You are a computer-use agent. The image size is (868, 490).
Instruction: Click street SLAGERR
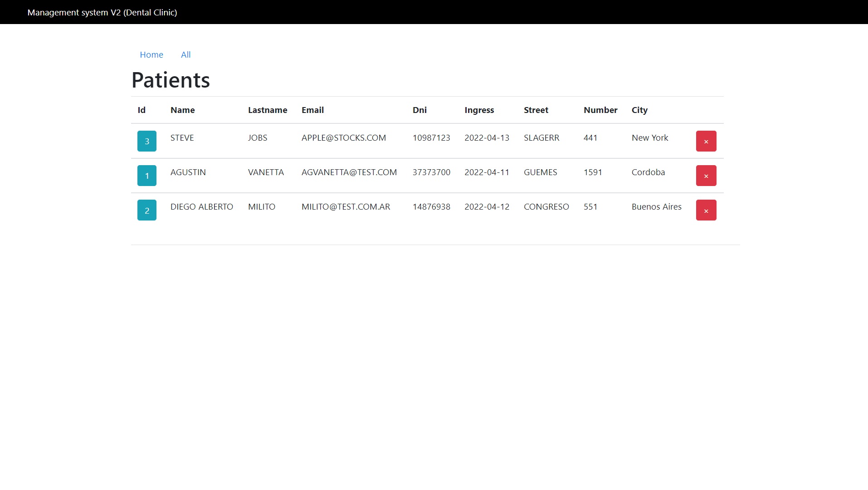(541, 137)
